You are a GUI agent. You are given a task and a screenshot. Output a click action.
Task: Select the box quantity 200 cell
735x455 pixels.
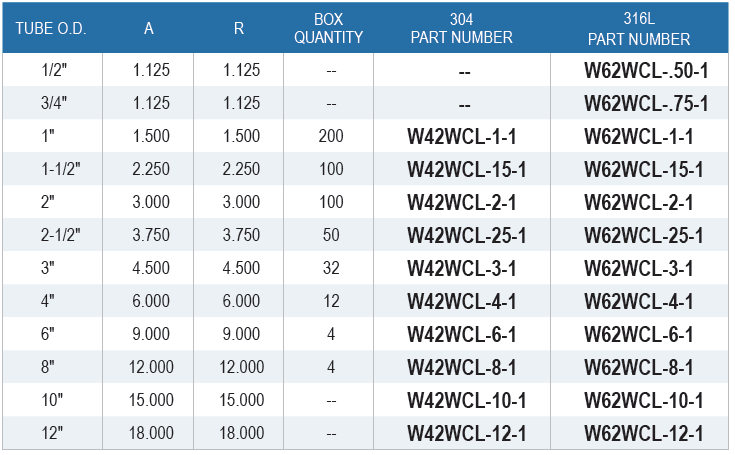pyautogui.click(x=331, y=136)
